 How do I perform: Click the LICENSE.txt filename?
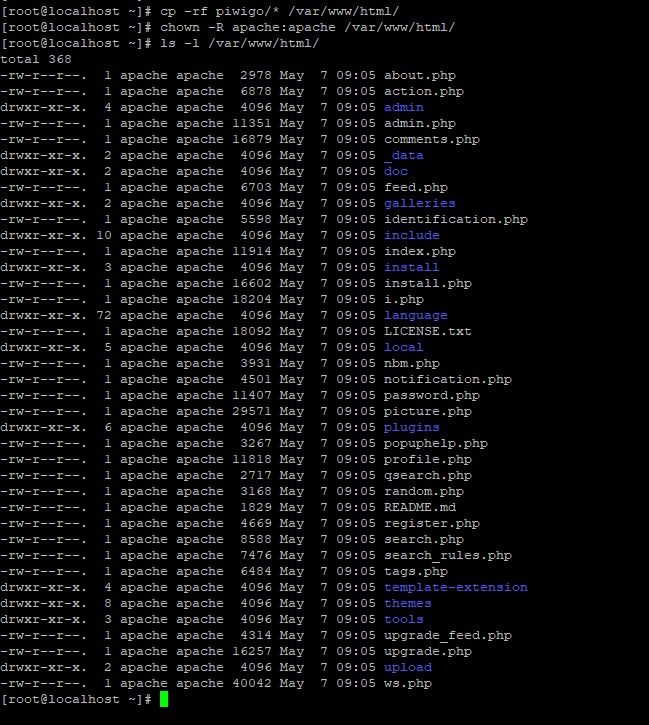[428, 332]
